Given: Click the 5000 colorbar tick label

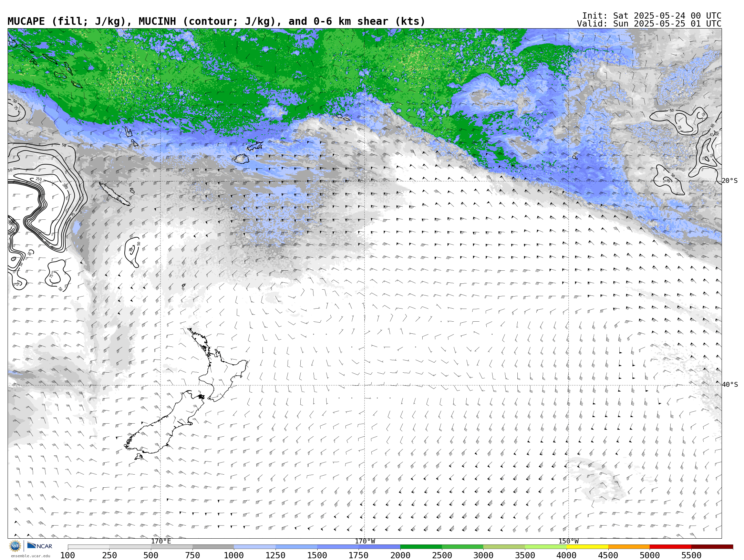Looking at the screenshot, I should [650, 556].
